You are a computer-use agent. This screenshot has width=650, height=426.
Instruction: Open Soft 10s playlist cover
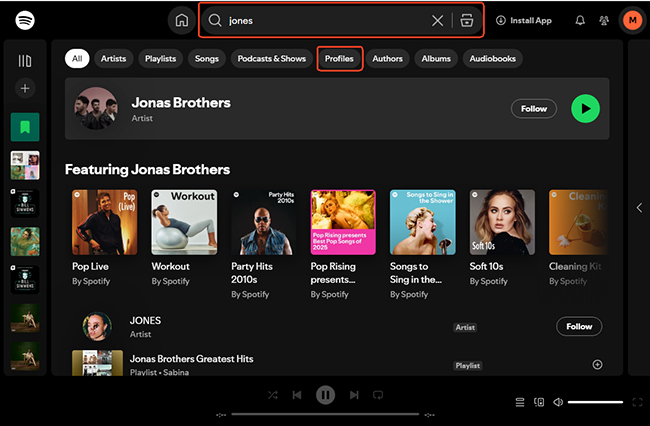coord(502,222)
